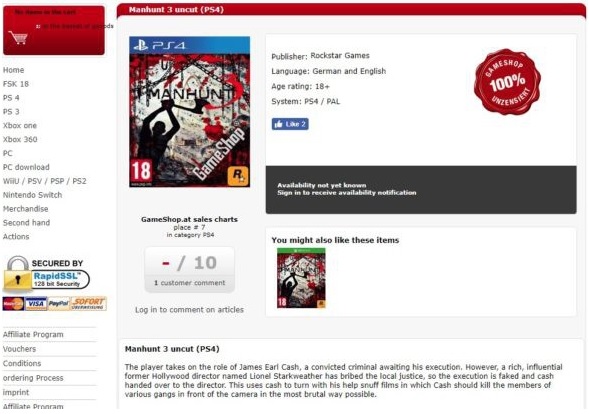Select the Nintendo Switch category
This screenshot has width=589, height=414.
33,195
